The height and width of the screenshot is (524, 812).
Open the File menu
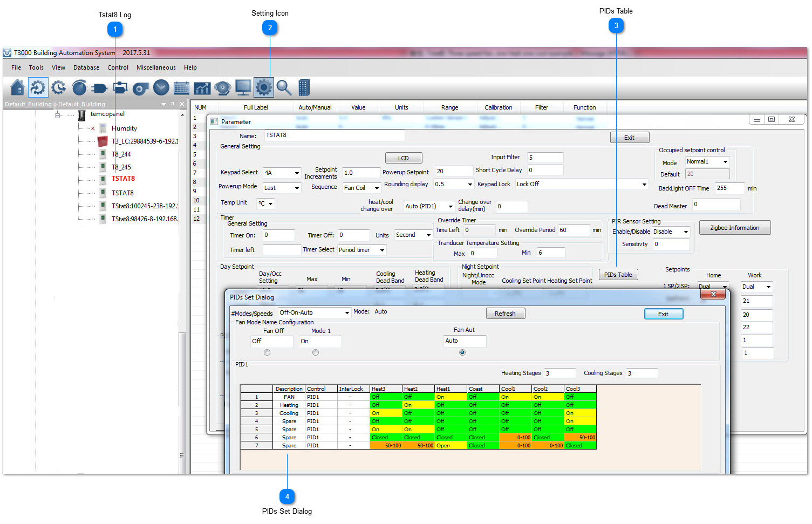pos(16,67)
